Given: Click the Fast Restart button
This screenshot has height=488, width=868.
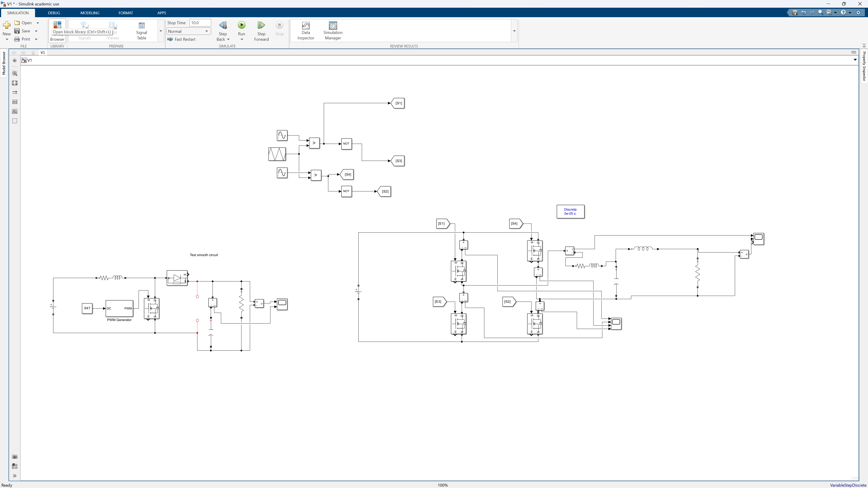Looking at the screenshot, I should pyautogui.click(x=182, y=39).
